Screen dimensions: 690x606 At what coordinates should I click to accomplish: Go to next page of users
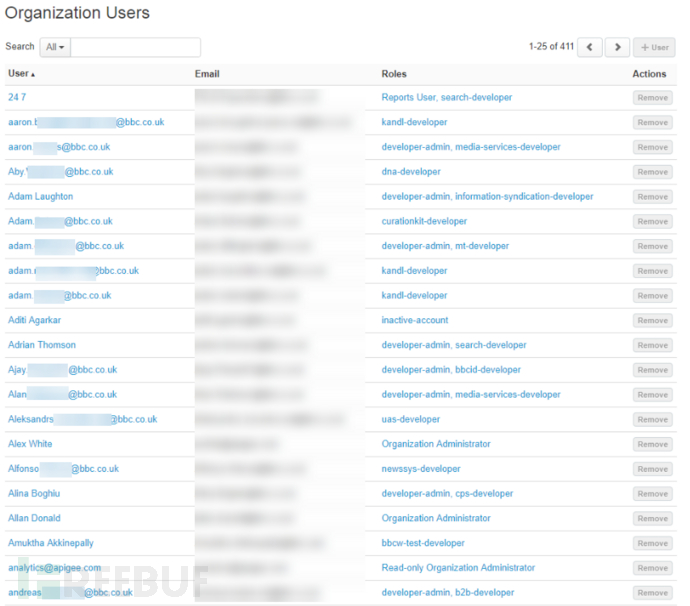[617, 47]
